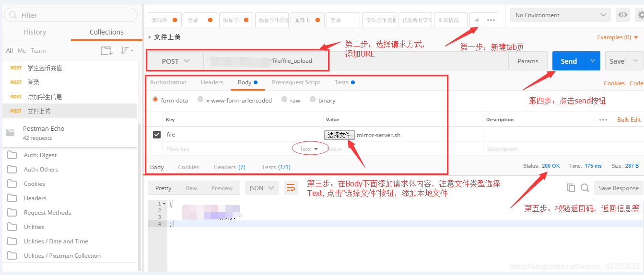Click search icon in Filter box
Viewport: 644px width, 275px height.
13,15
